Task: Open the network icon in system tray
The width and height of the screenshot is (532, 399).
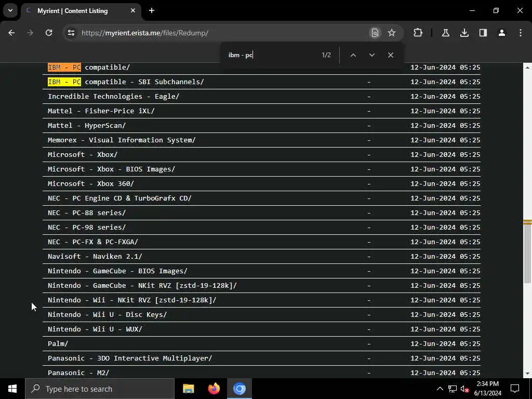Action: (453, 389)
